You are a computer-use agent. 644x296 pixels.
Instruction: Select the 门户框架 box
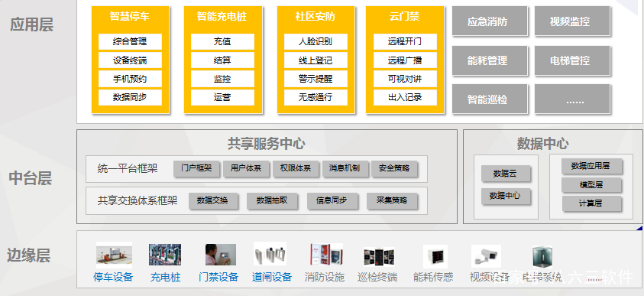[x=197, y=168]
